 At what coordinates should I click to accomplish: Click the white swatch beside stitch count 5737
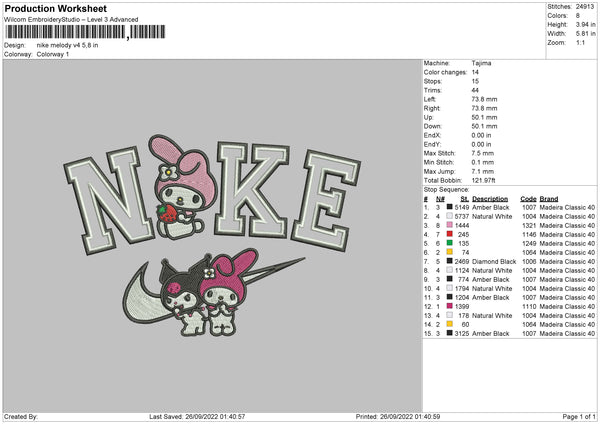pos(450,216)
